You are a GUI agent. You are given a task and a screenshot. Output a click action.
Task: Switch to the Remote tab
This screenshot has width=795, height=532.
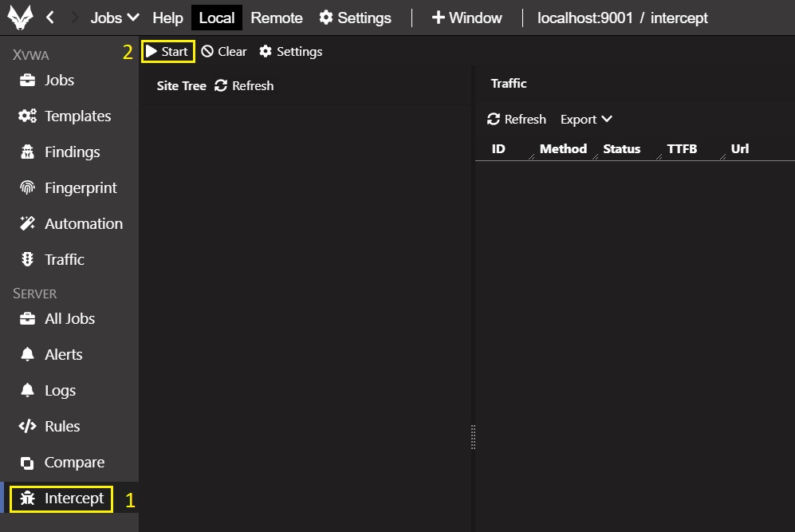pos(277,18)
